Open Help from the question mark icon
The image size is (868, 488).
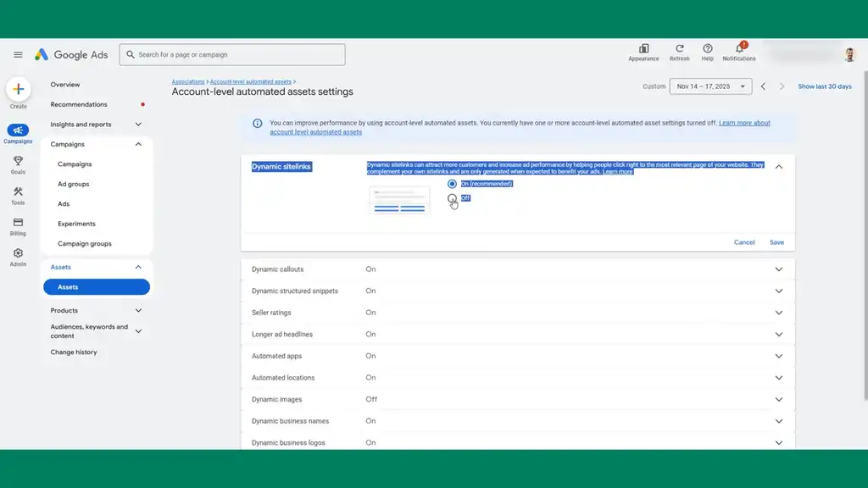pyautogui.click(x=707, y=50)
